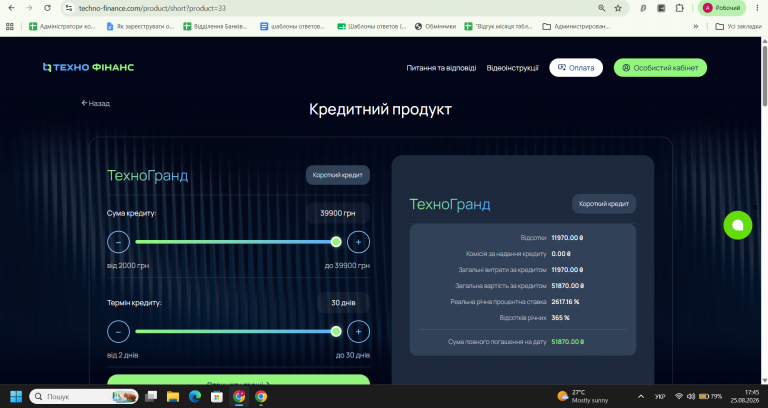The height and width of the screenshot is (408, 768).
Task: Open the volume speaker tray icon
Action: [691, 396]
